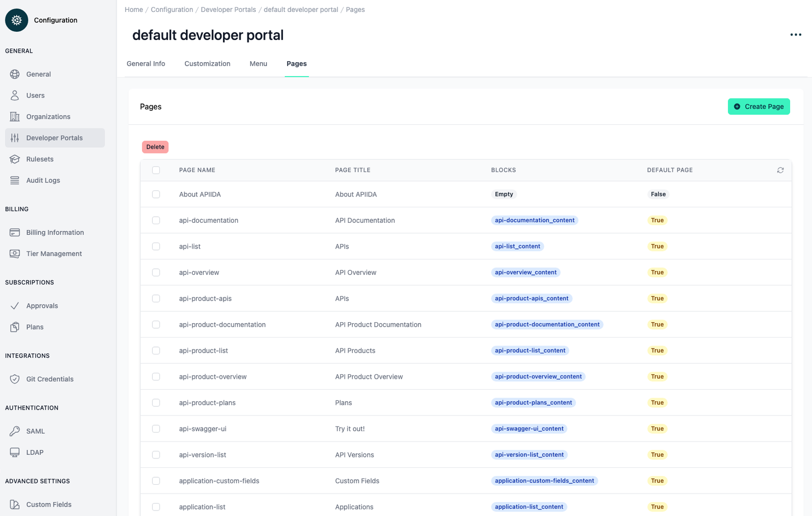Screen dimensions: 812x516
Task: Check the select-all checkbox in table header
Action: tap(156, 170)
